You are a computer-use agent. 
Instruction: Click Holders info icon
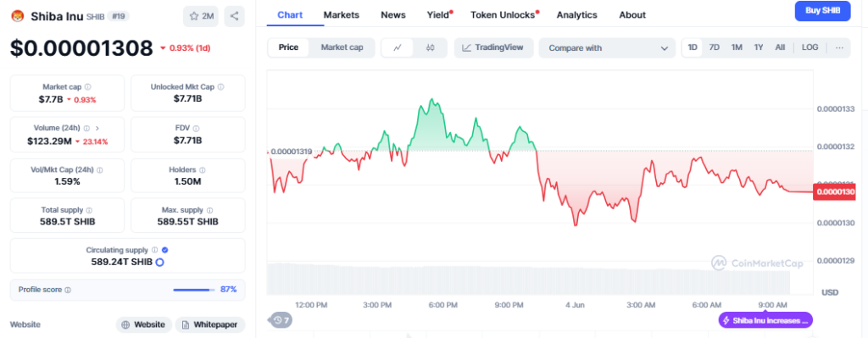[x=202, y=169]
